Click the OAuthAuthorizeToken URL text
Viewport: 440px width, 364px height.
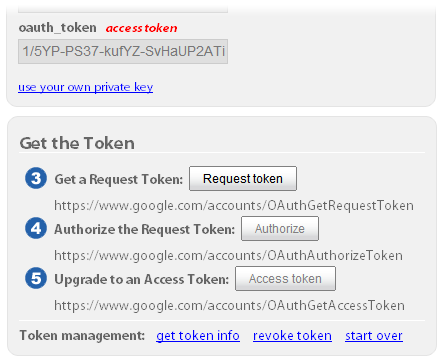tap(229, 256)
